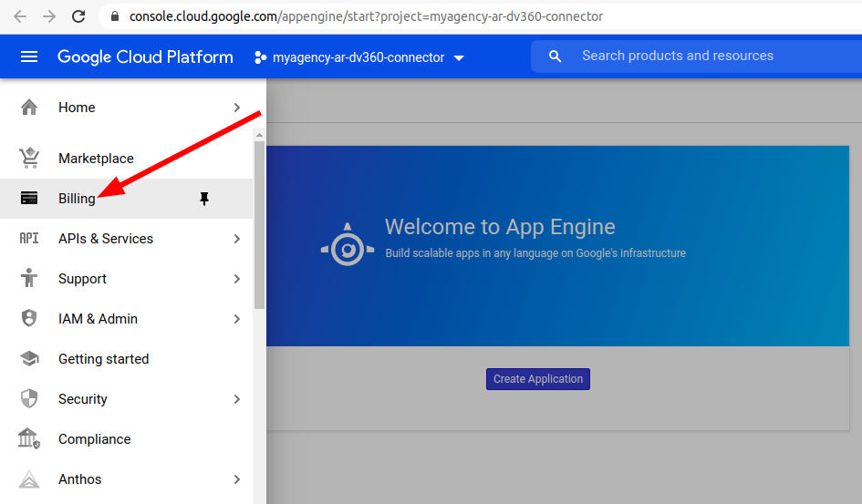Click the Support person icon
The width and height of the screenshot is (862, 504).
pos(29,278)
